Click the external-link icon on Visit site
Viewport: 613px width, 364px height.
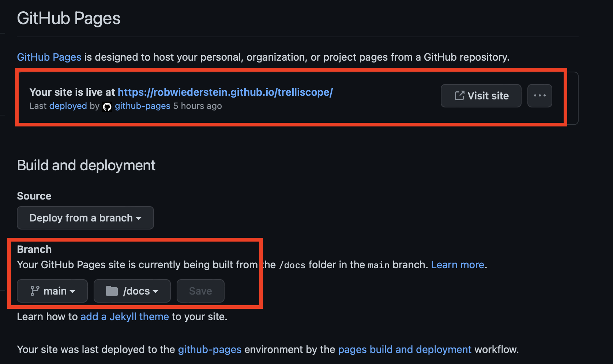tap(459, 96)
